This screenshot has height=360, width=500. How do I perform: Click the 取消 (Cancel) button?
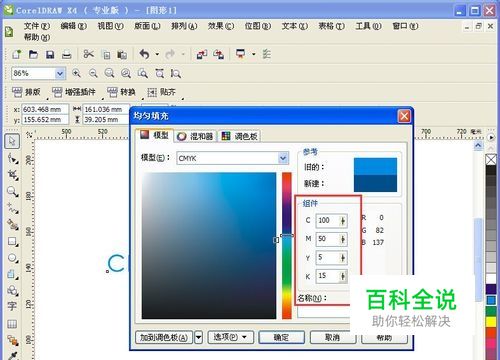332,337
